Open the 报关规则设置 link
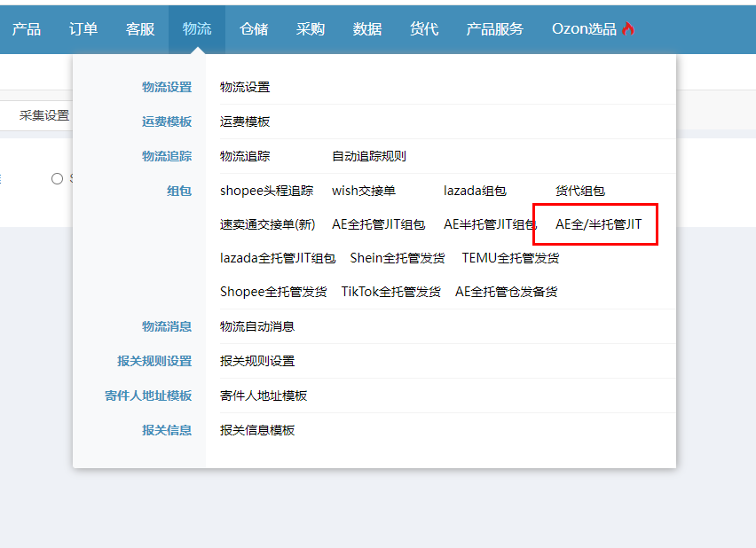This screenshot has width=756, height=548. 257,362
